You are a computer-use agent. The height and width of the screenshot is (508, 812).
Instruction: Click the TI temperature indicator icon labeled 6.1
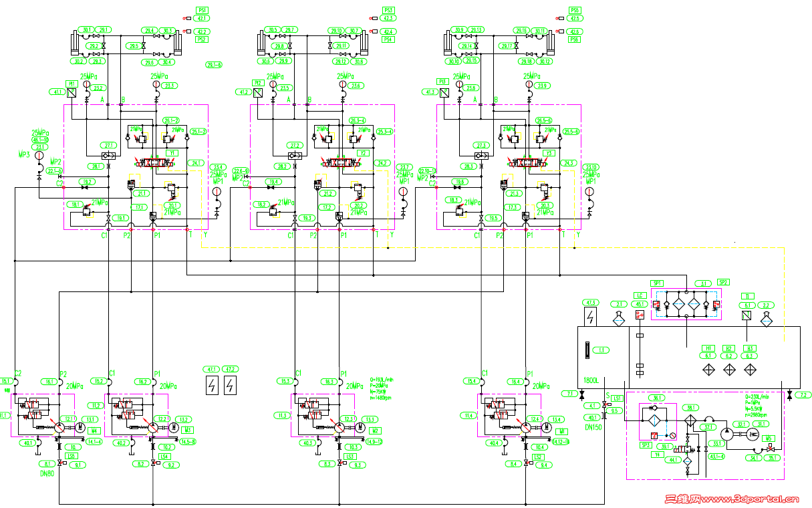pyautogui.click(x=747, y=315)
